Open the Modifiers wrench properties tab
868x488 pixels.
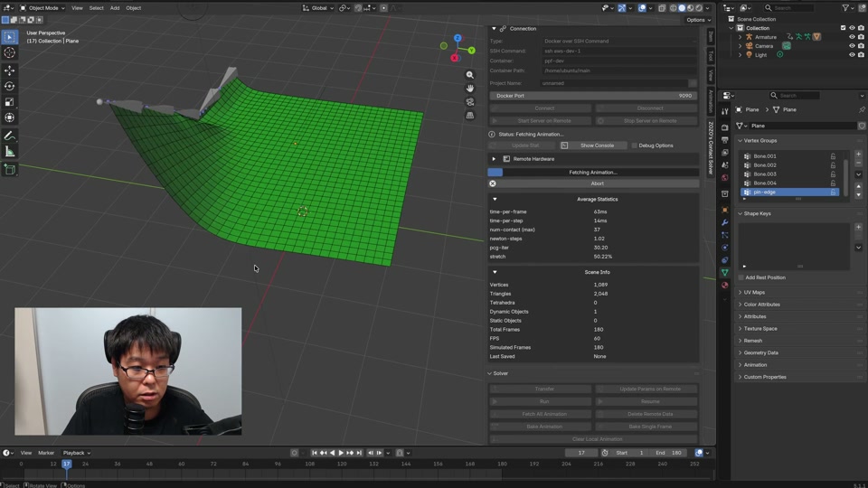click(725, 222)
